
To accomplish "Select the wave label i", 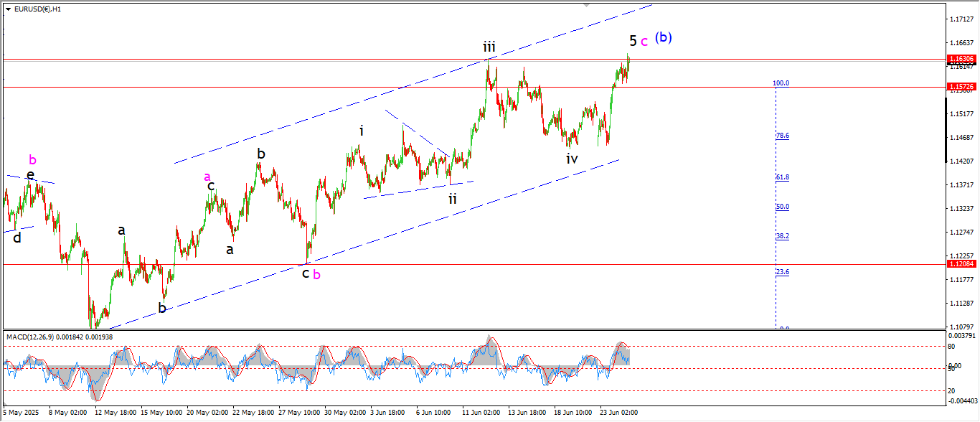I will (x=362, y=131).
